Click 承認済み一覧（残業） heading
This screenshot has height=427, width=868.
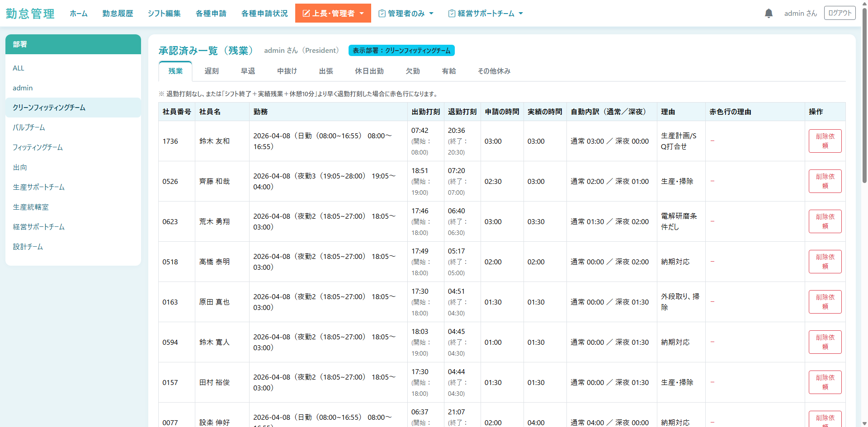click(206, 51)
